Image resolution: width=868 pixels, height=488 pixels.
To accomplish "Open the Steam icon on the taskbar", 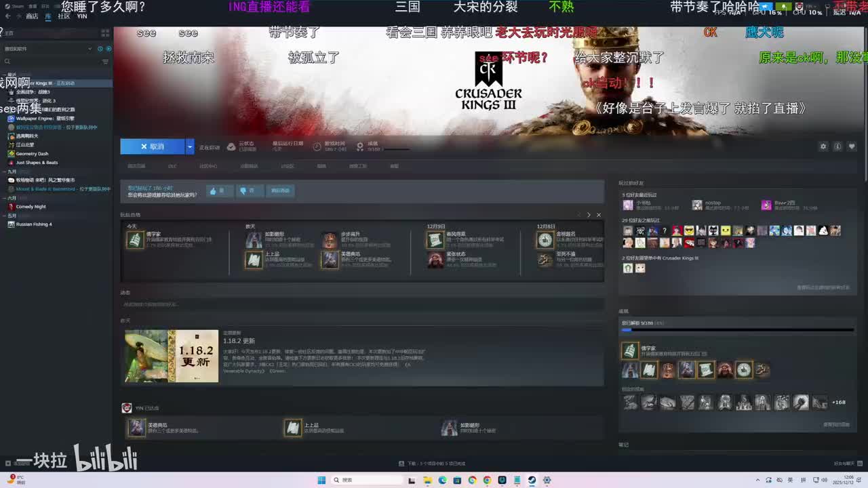I will (532, 481).
